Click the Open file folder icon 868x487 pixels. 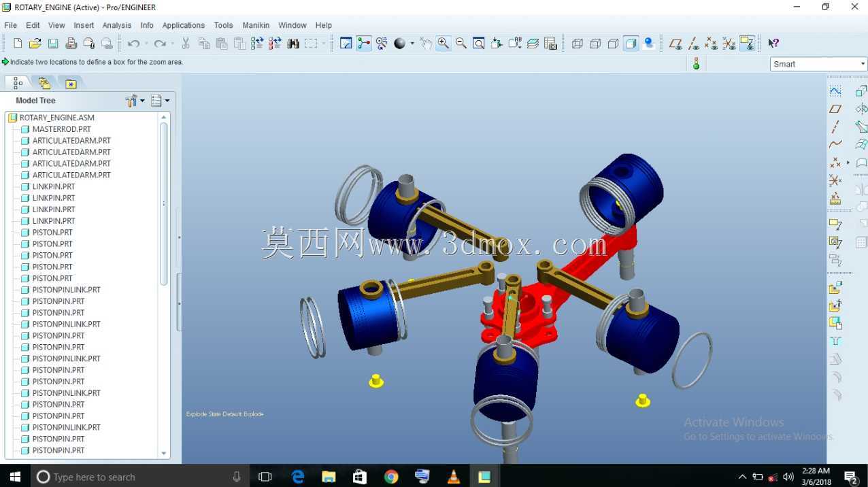click(x=35, y=44)
